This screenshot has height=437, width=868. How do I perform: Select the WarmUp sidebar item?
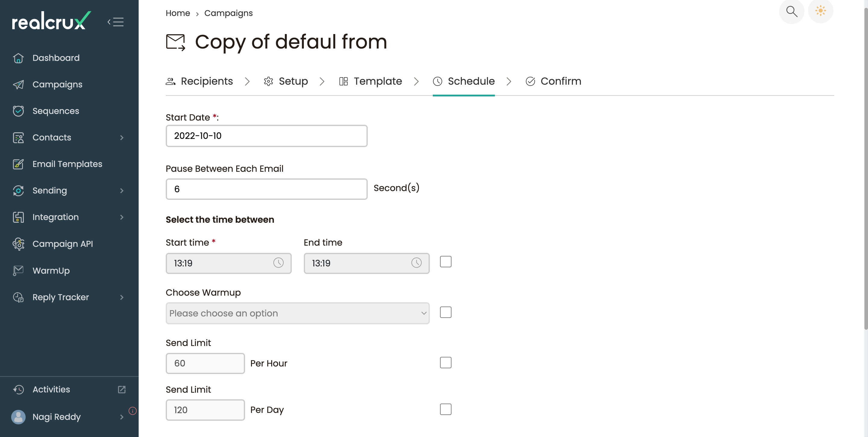(52, 270)
